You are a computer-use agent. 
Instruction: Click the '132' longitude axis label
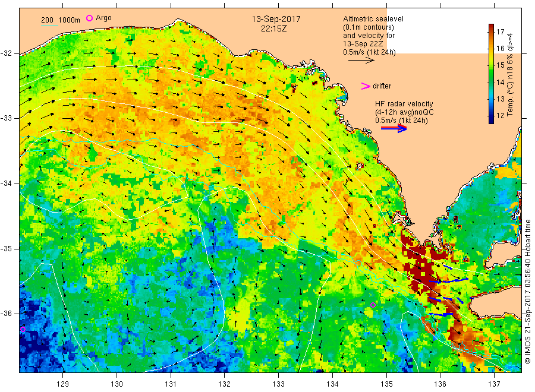(225, 384)
